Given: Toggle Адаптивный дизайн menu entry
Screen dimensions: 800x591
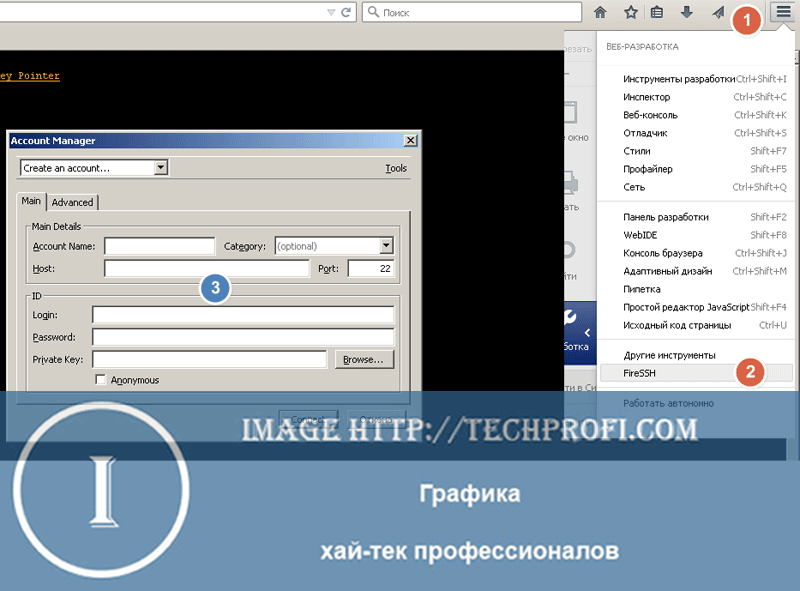Looking at the screenshot, I should (696, 271).
